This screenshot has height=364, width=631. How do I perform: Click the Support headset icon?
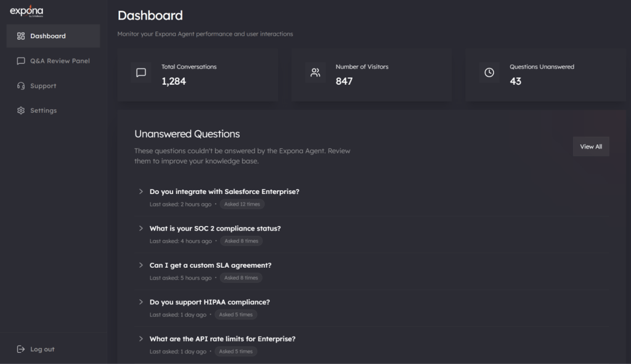(21, 86)
